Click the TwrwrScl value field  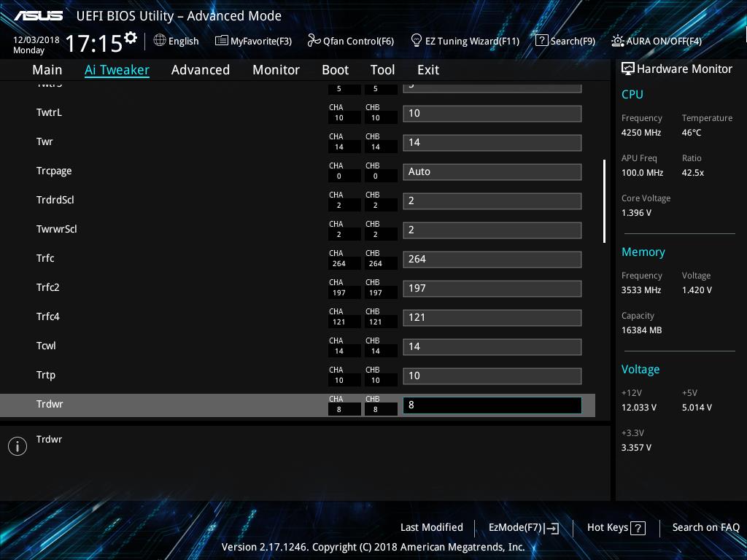pos(492,230)
